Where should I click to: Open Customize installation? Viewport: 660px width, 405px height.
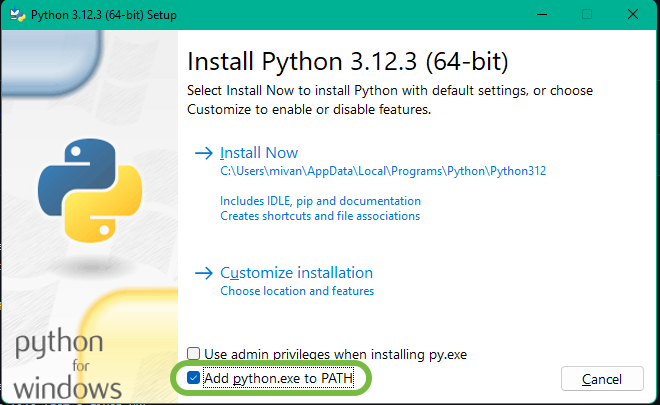[x=296, y=273]
